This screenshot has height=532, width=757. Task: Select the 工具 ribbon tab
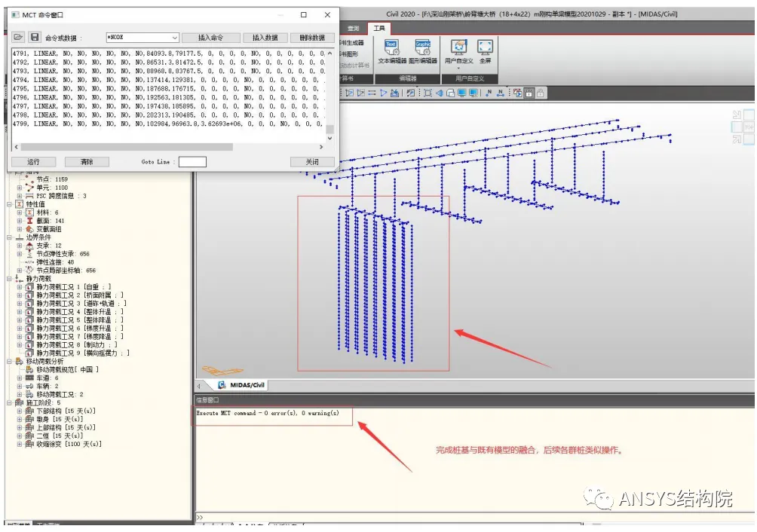(379, 29)
